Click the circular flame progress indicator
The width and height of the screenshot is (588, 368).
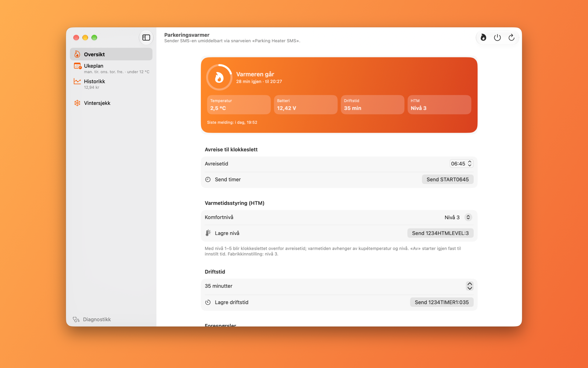219,77
